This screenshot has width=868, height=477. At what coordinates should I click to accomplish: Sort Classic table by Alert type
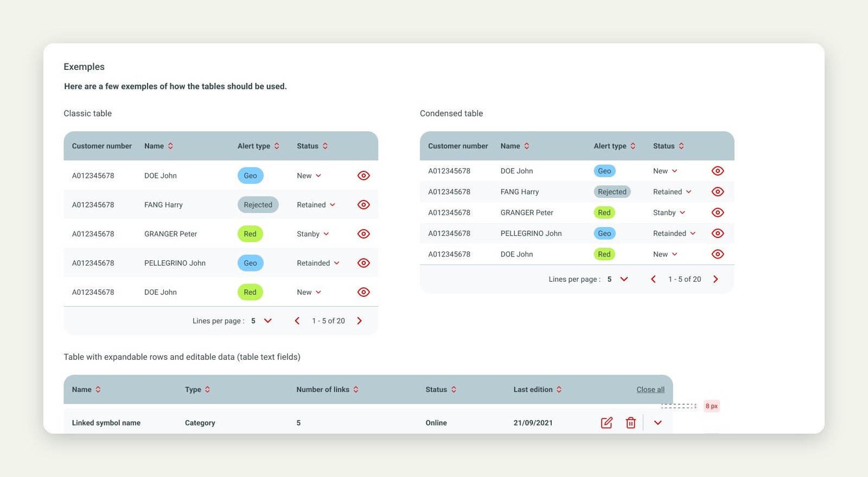click(x=277, y=146)
